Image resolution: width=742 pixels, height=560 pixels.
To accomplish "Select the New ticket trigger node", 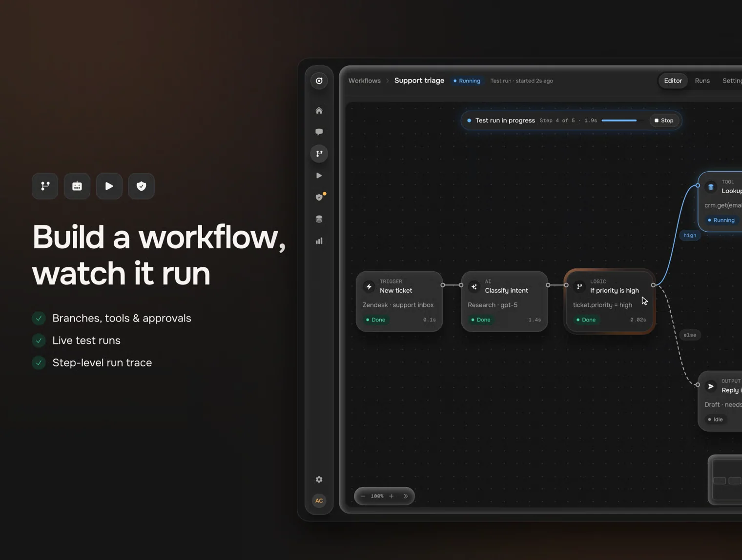I will click(399, 301).
